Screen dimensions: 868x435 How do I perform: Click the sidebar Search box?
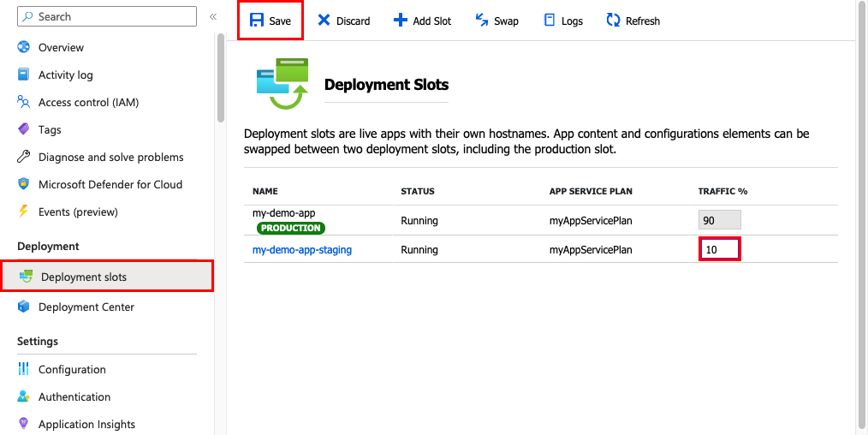point(107,16)
